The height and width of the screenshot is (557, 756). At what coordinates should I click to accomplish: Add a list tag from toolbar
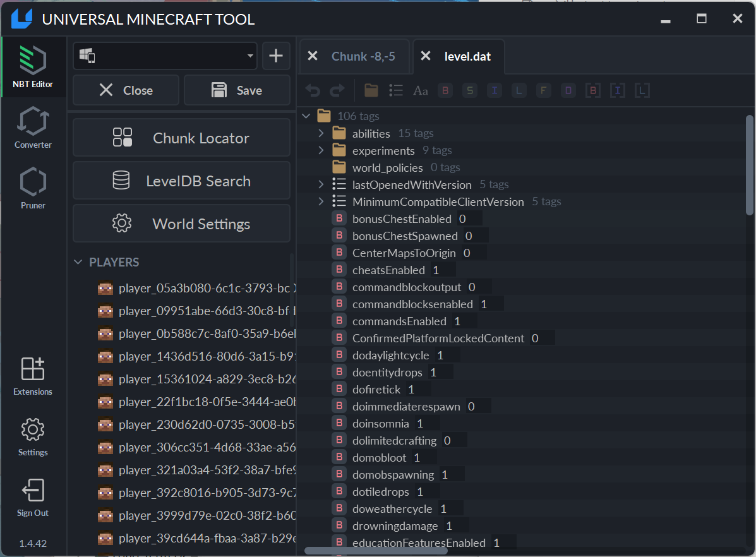(396, 91)
